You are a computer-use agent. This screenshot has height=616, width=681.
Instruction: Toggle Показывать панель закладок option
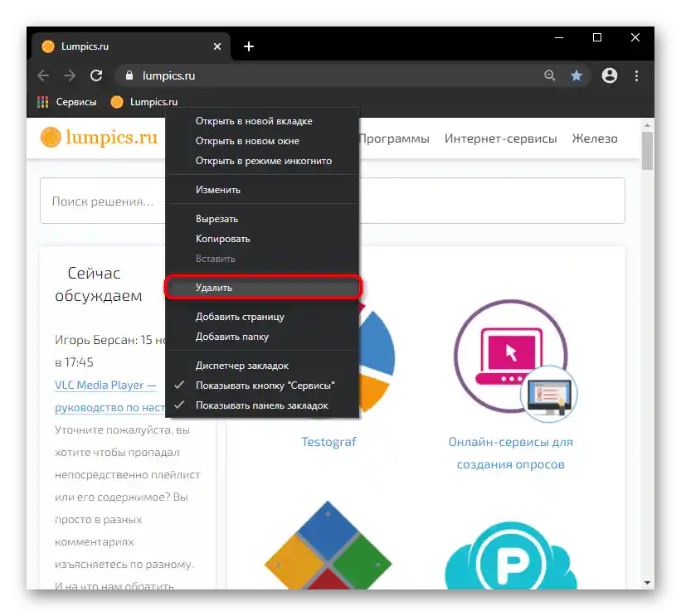click(x=262, y=405)
